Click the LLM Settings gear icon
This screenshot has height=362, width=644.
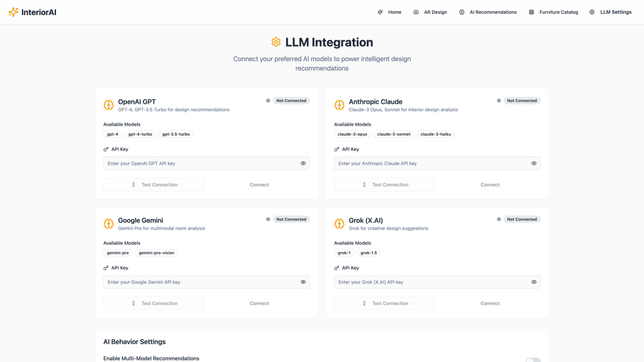click(592, 13)
